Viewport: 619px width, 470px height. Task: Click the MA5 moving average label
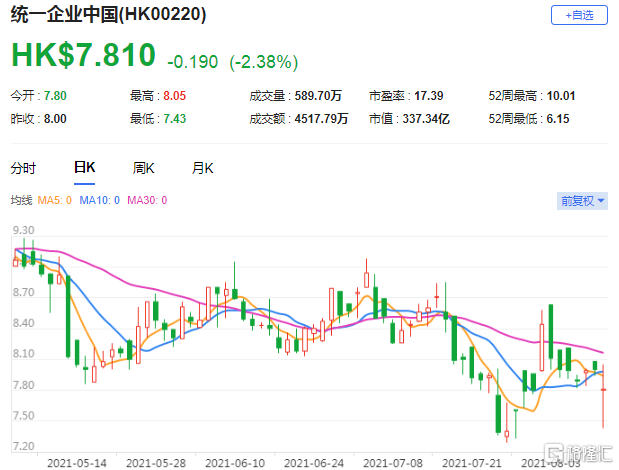54,200
